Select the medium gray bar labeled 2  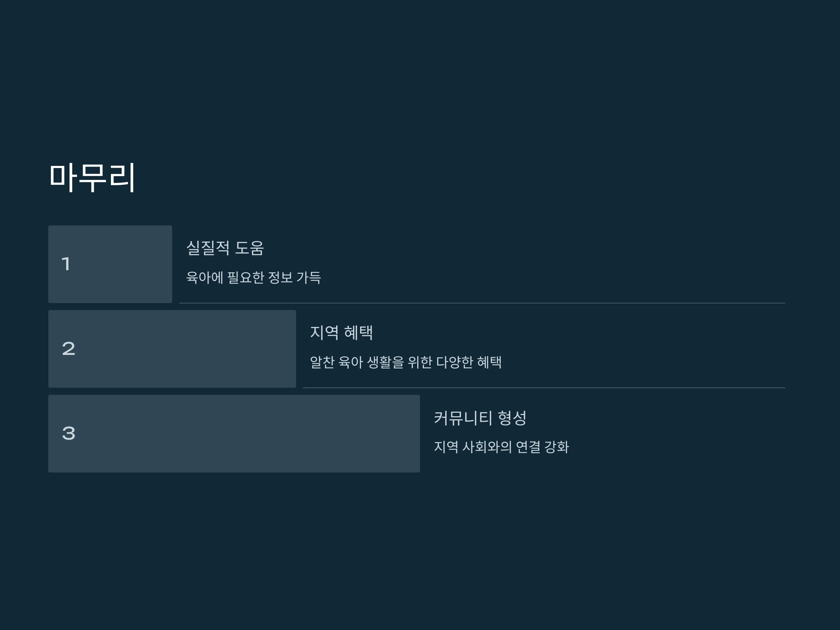pos(172,349)
